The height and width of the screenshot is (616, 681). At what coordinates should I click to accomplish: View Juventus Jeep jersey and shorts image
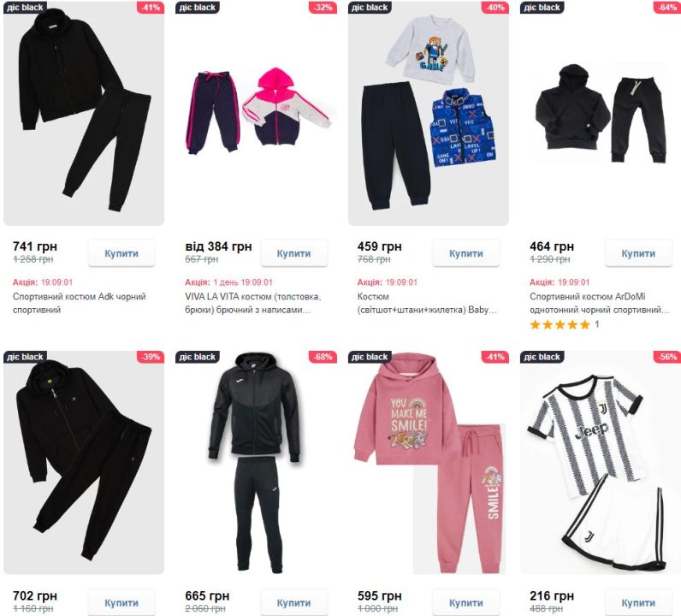601,462
